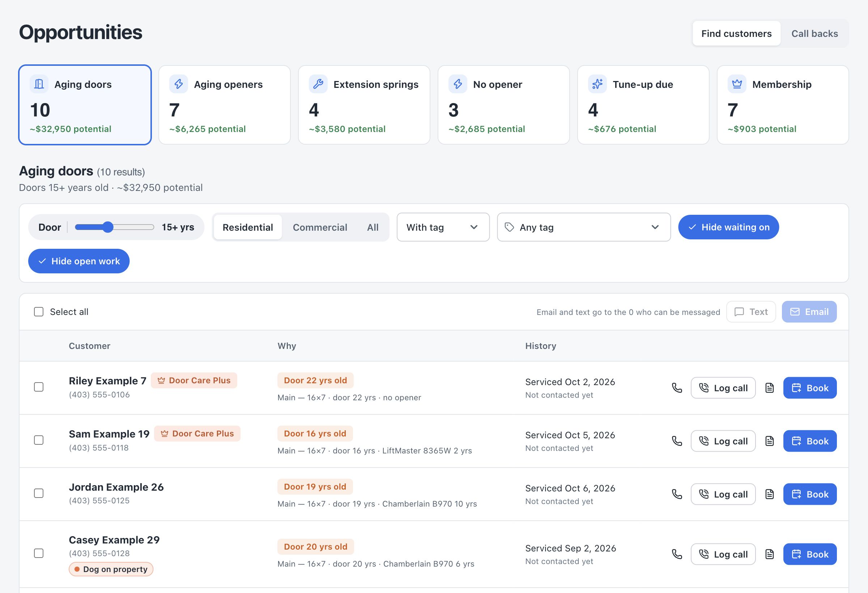Viewport: 868px width, 593px height.
Task: Log call for Sam Example 19
Action: (x=723, y=441)
